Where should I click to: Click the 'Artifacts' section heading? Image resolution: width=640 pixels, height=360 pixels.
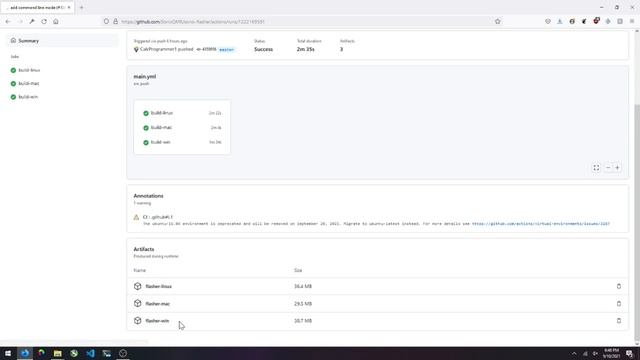pyautogui.click(x=144, y=249)
